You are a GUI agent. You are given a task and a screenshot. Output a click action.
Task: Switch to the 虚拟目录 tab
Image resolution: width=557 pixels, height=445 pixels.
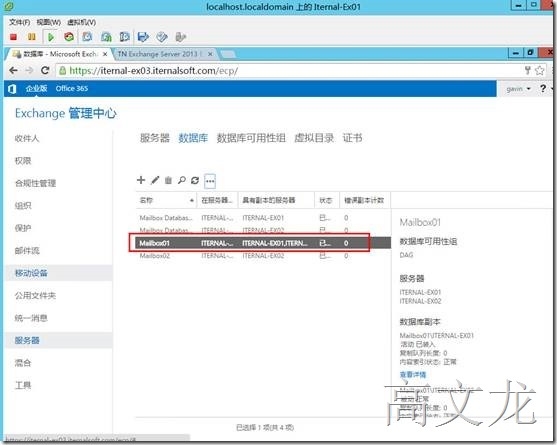point(314,138)
